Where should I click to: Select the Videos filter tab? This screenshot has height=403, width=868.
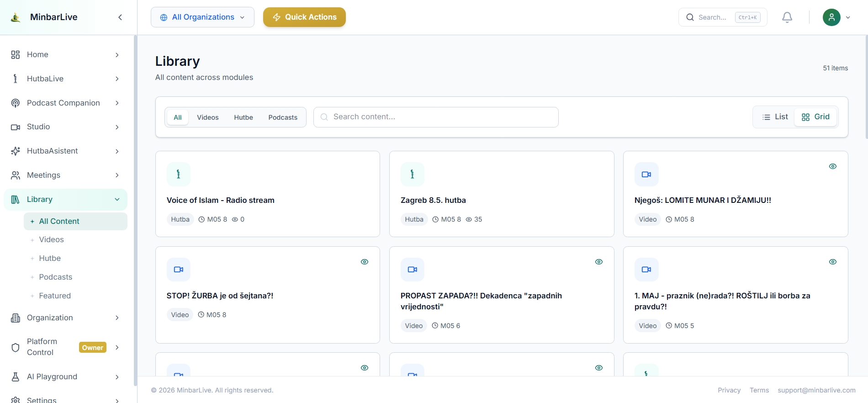208,117
